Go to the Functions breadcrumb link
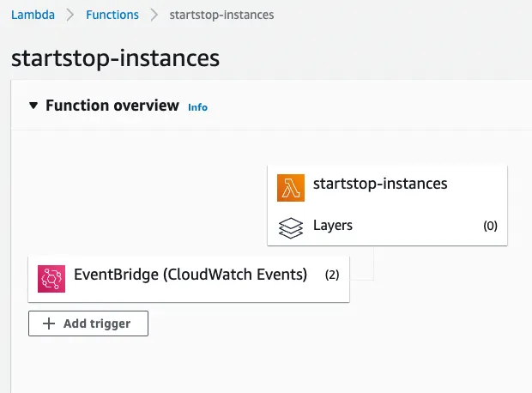 click(x=112, y=15)
